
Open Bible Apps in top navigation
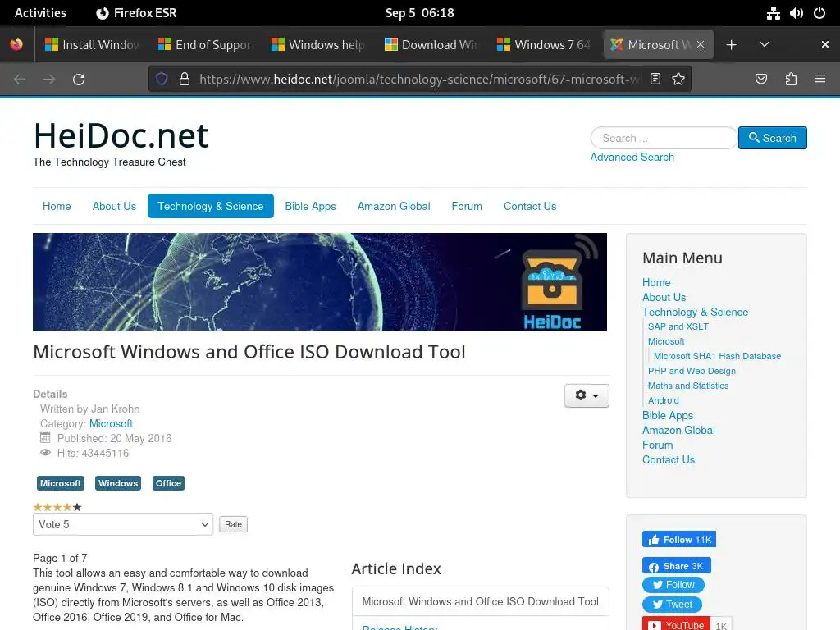tap(310, 206)
